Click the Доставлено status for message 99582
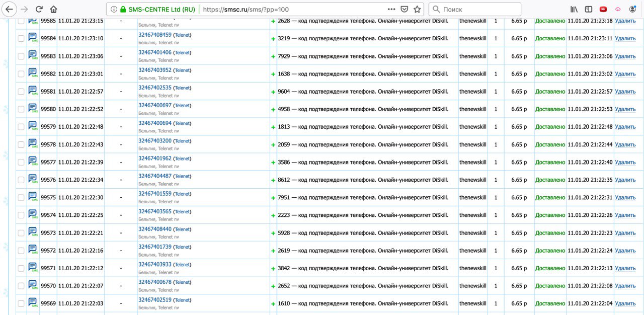The height and width of the screenshot is (315, 644). pos(550,74)
